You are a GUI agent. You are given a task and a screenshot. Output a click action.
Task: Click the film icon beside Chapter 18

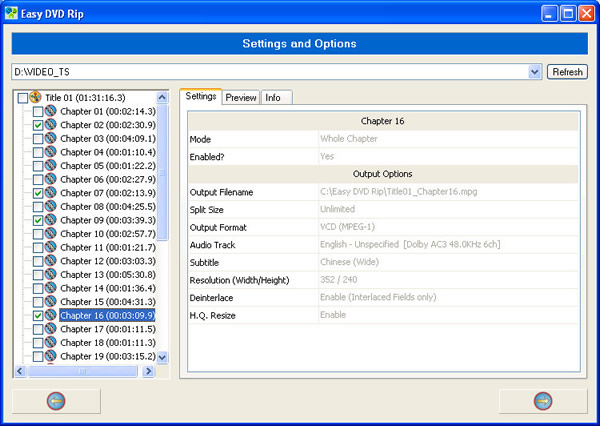pos(51,342)
